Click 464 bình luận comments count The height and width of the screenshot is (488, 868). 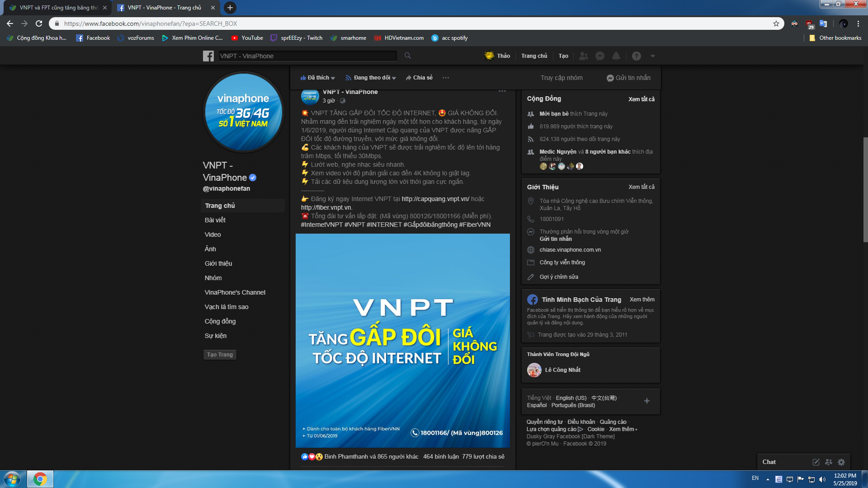coord(441,457)
